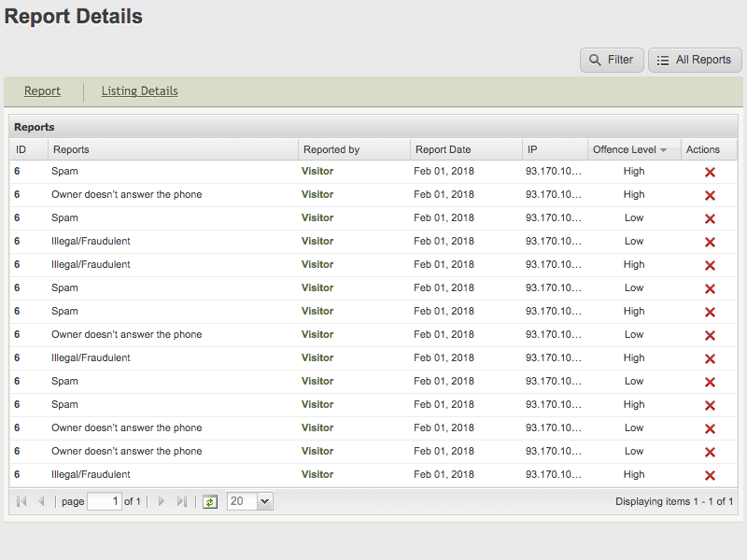
Task: View All Reports
Action: [695, 60]
